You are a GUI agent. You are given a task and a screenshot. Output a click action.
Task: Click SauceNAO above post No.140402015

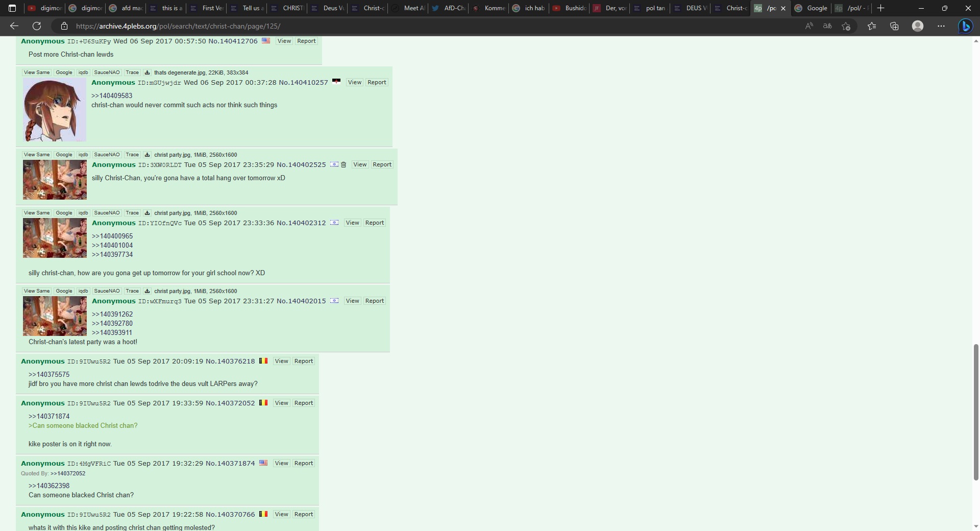pyautogui.click(x=107, y=291)
